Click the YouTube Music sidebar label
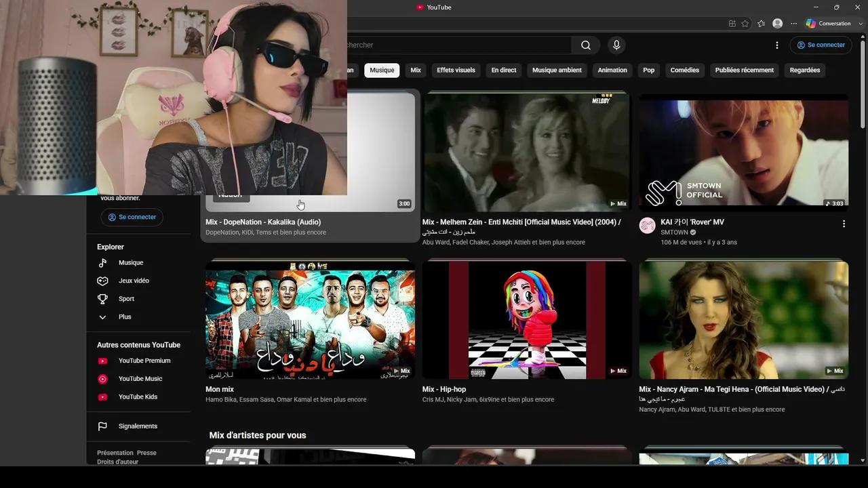 pos(140,379)
